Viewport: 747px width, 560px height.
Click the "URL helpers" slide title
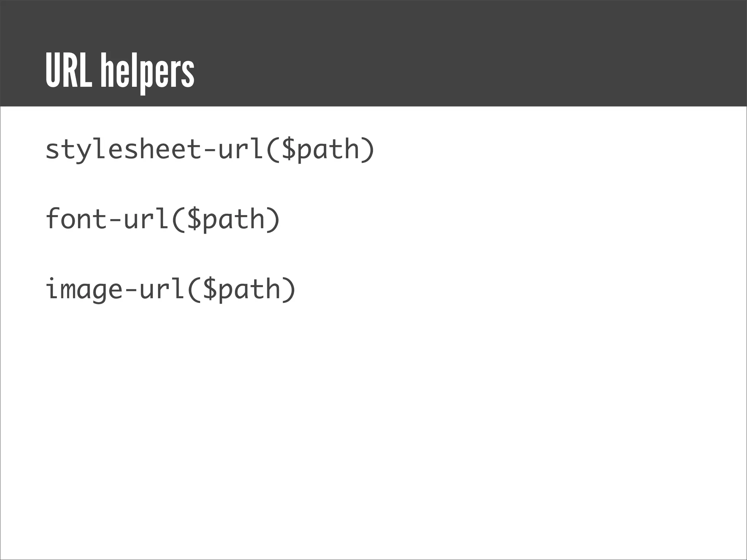pos(120,71)
